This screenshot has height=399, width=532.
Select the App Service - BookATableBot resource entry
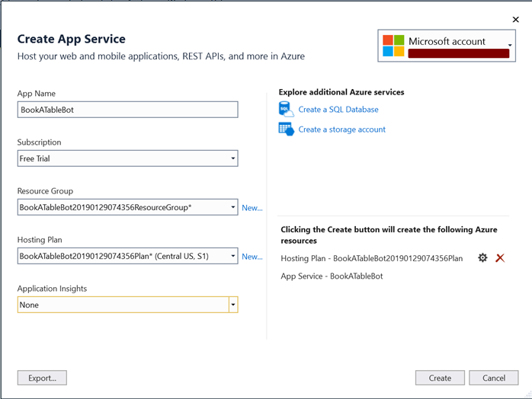click(x=332, y=276)
